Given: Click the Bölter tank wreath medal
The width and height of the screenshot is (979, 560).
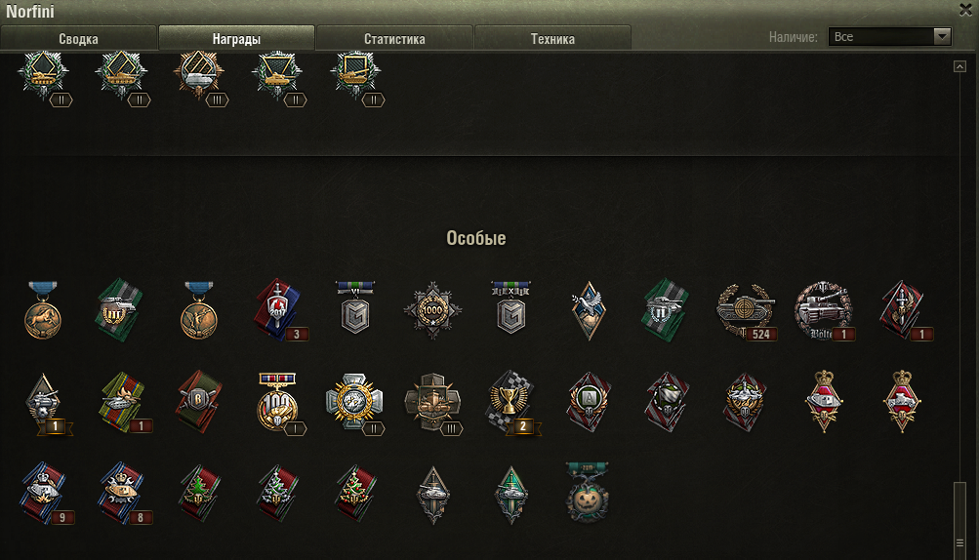Looking at the screenshot, I should point(824,310).
